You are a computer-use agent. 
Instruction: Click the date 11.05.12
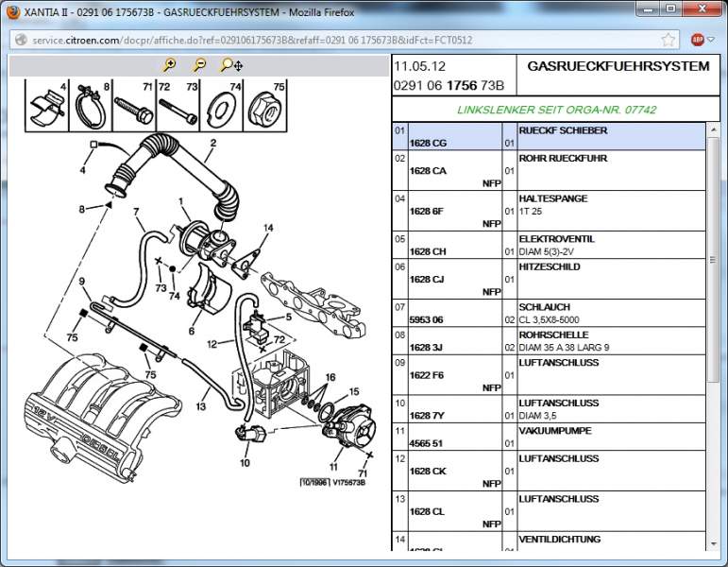pos(420,66)
